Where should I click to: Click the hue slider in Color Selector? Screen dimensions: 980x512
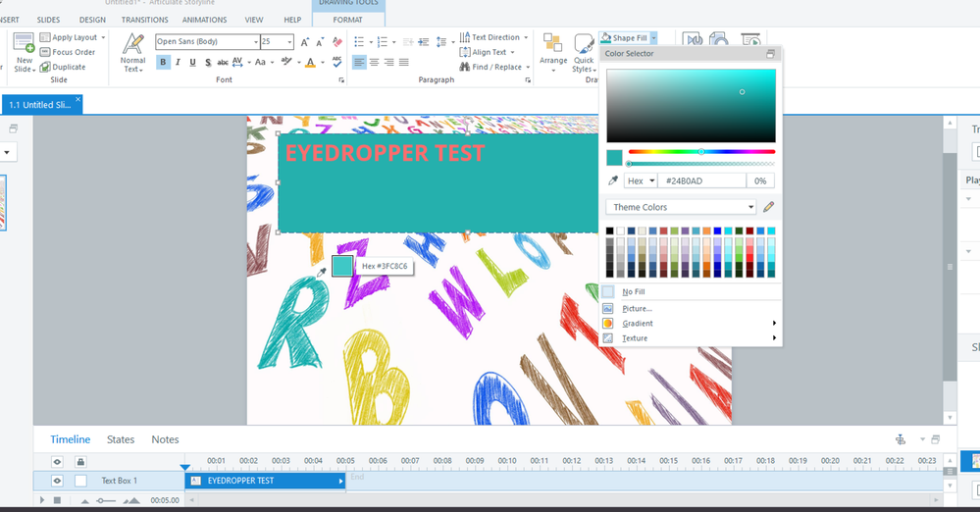701,152
